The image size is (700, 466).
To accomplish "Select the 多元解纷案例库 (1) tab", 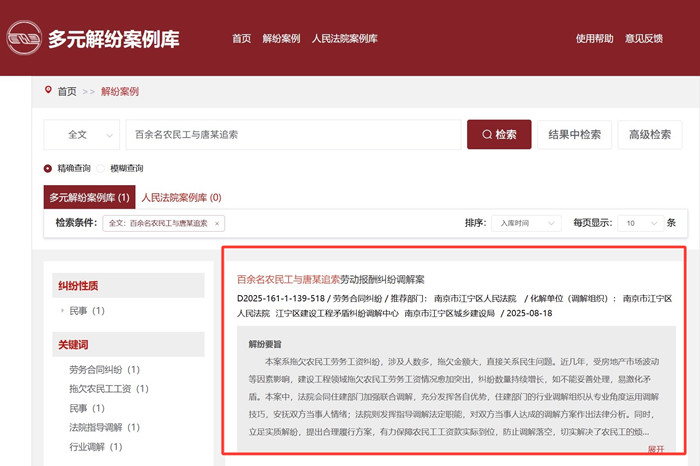I will (90, 198).
